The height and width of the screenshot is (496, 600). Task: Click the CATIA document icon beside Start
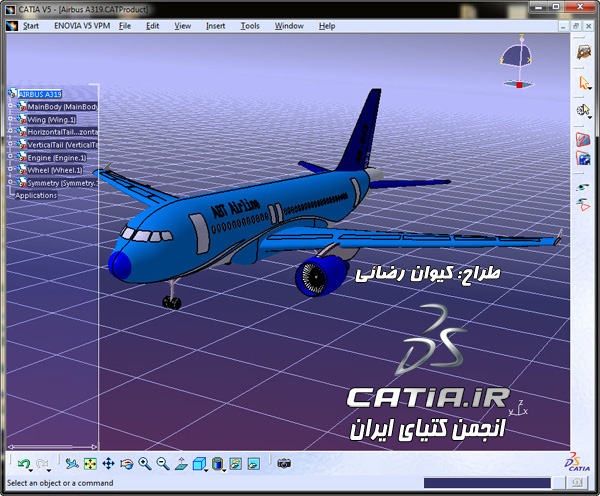pos(12,26)
